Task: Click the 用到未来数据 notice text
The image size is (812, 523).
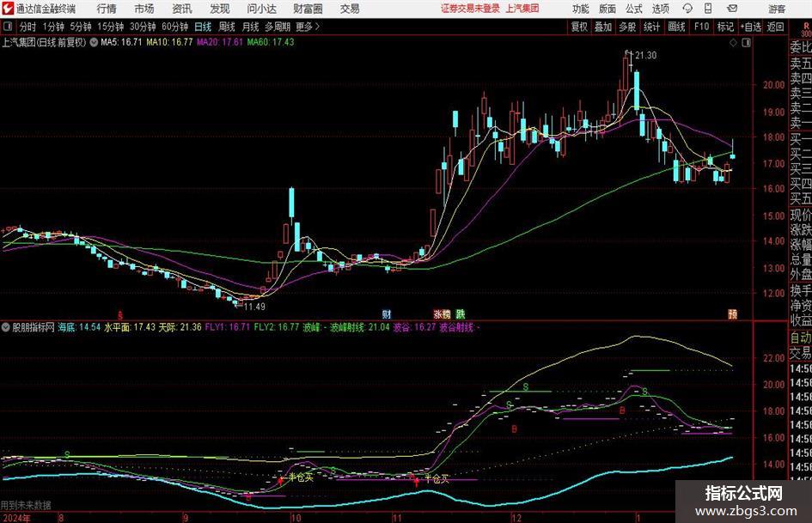Action: (x=26, y=505)
